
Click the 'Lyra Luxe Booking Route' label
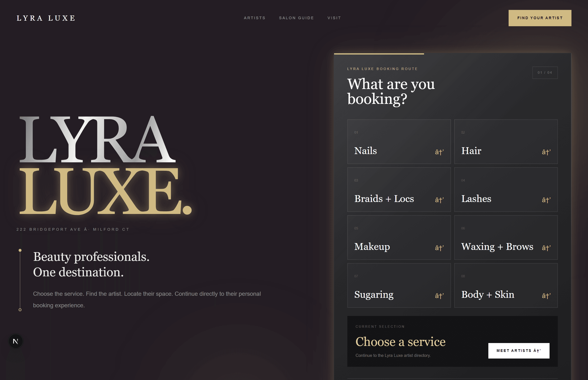(x=382, y=69)
